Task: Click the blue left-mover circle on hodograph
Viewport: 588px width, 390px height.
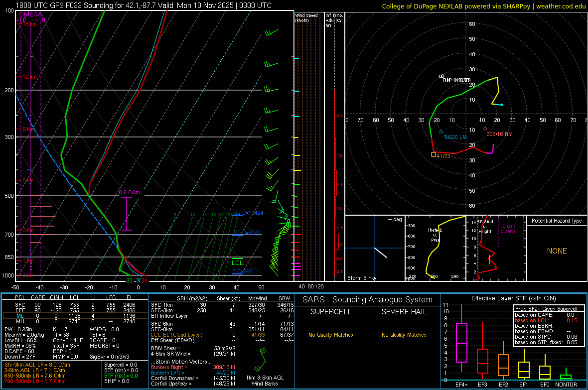Action: (x=441, y=131)
